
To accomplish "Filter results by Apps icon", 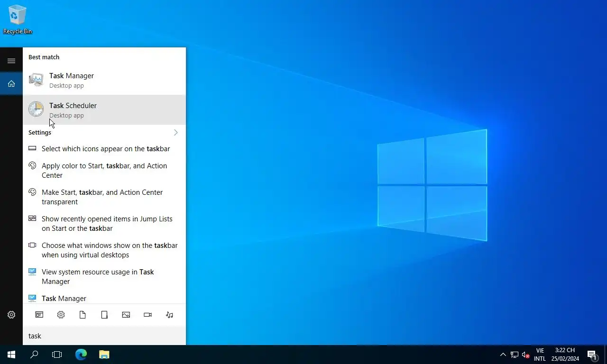I will (39, 315).
